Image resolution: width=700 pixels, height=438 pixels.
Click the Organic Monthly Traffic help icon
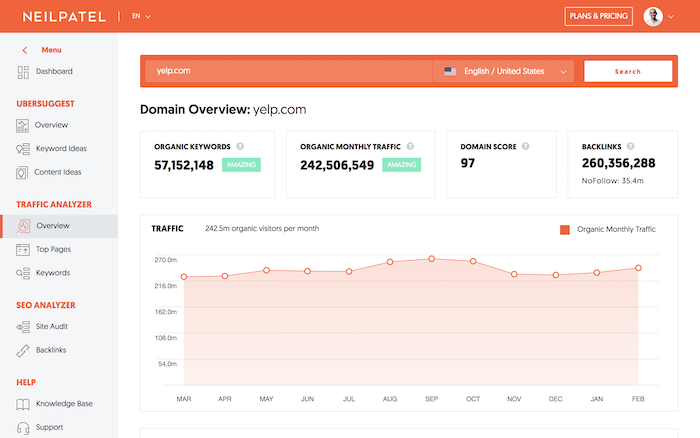pyautogui.click(x=410, y=146)
